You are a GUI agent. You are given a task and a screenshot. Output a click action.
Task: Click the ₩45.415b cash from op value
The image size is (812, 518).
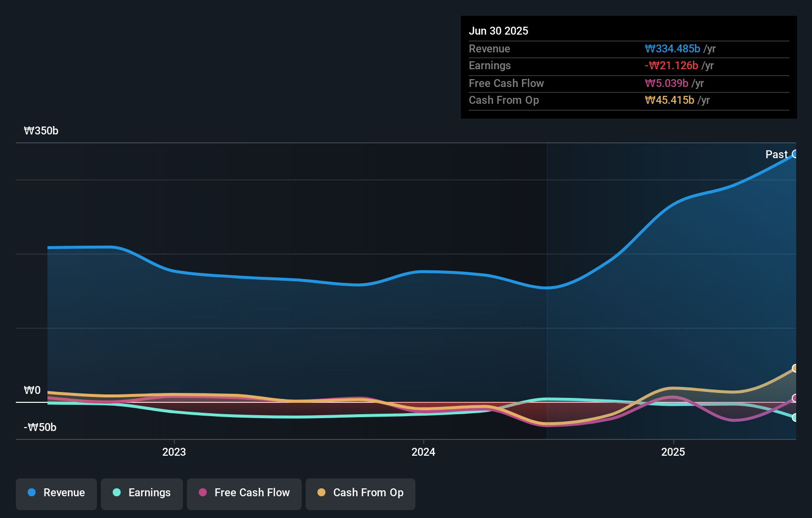pos(670,100)
